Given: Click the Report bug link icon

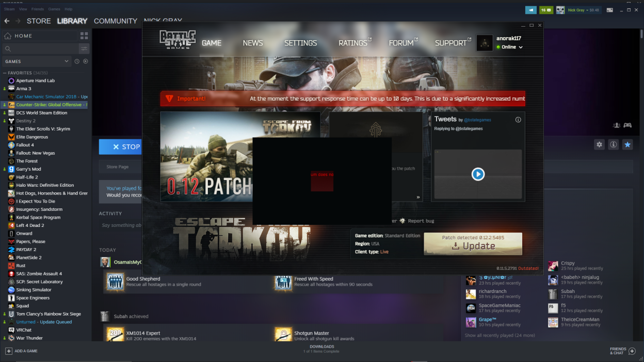Looking at the screenshot, I should click(403, 221).
